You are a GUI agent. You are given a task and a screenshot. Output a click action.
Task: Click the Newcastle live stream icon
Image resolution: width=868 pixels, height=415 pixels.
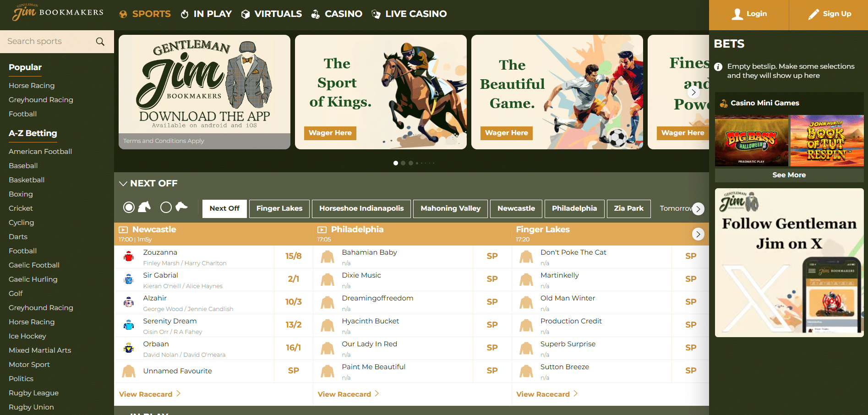point(123,230)
